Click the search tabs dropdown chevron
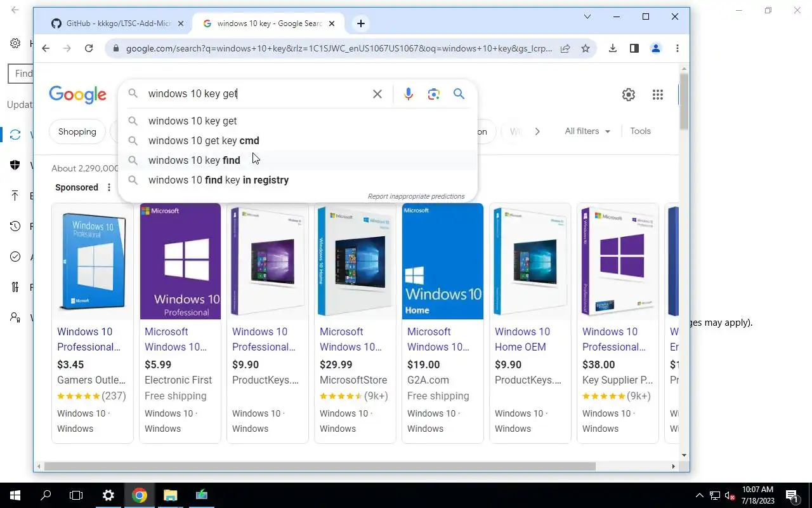The height and width of the screenshot is (508, 812). click(x=587, y=17)
